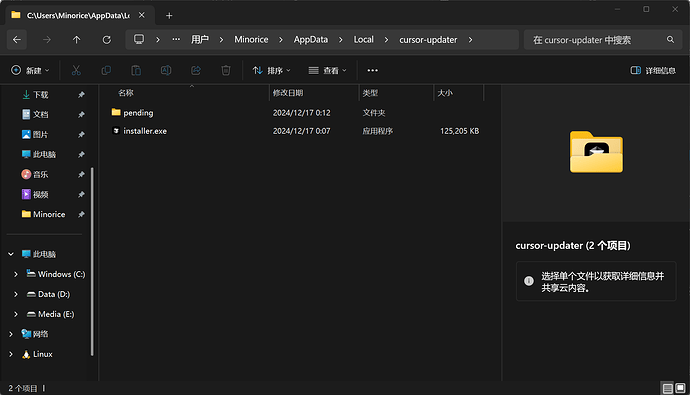
Task: Click the This PC monitor icon in address bar
Action: click(139, 40)
